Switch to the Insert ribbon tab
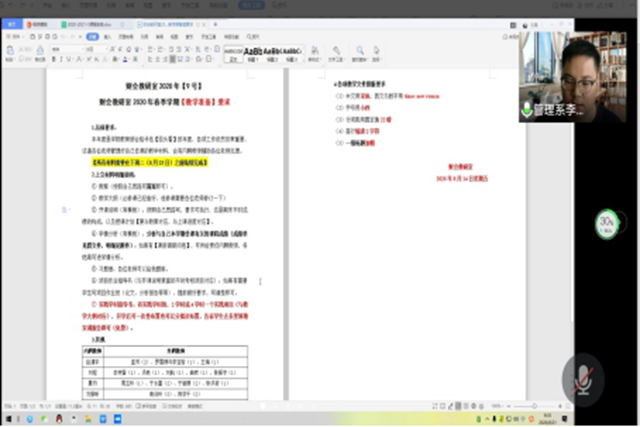This screenshot has height=427, width=640. tap(109, 35)
